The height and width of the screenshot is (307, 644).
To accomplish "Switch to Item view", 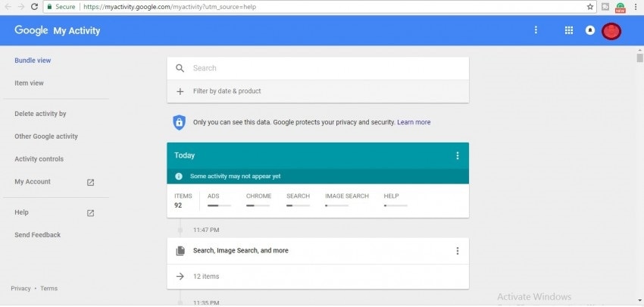I will [x=29, y=83].
